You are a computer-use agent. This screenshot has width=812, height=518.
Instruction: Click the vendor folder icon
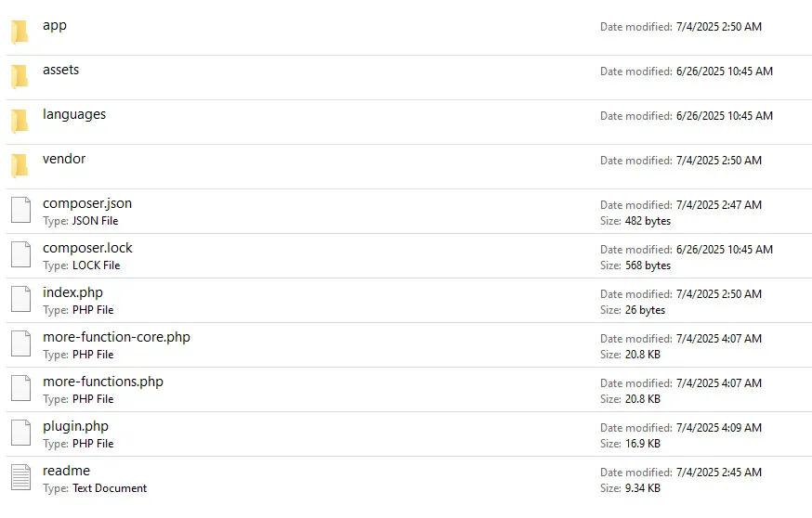[x=20, y=165]
